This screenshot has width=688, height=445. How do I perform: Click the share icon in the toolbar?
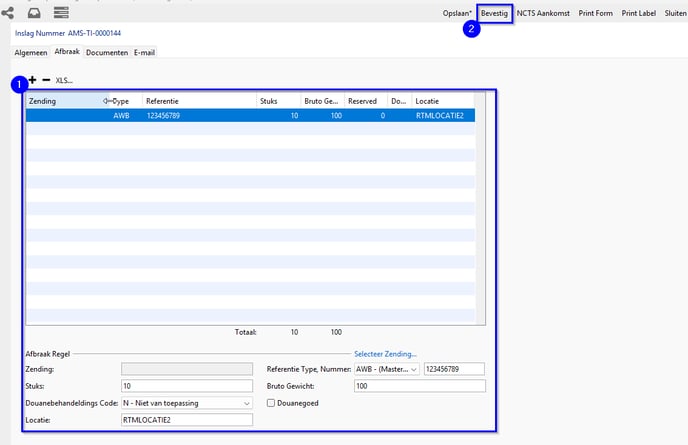point(7,13)
